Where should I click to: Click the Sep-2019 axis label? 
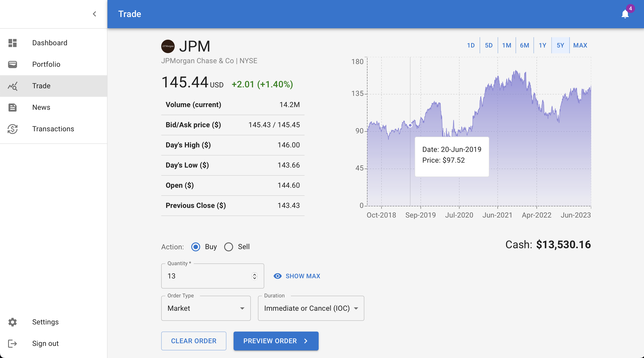[421, 215]
